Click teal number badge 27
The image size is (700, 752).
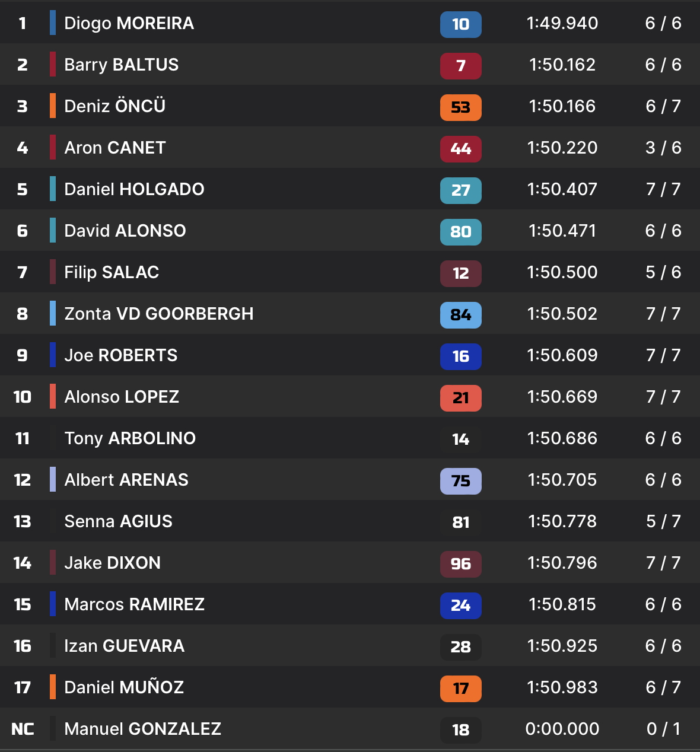click(460, 190)
